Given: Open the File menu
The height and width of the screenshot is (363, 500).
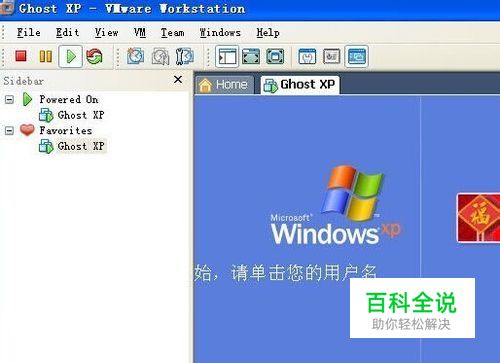Looking at the screenshot, I should [x=29, y=33].
